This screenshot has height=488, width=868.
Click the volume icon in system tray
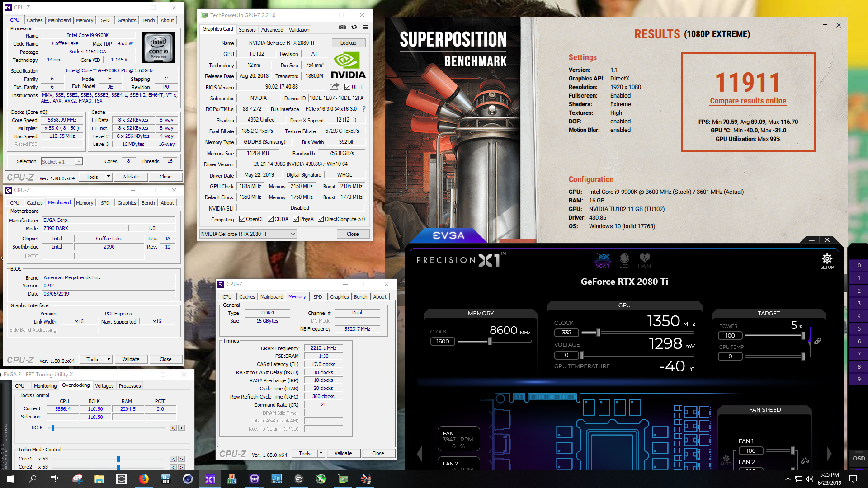point(810,479)
